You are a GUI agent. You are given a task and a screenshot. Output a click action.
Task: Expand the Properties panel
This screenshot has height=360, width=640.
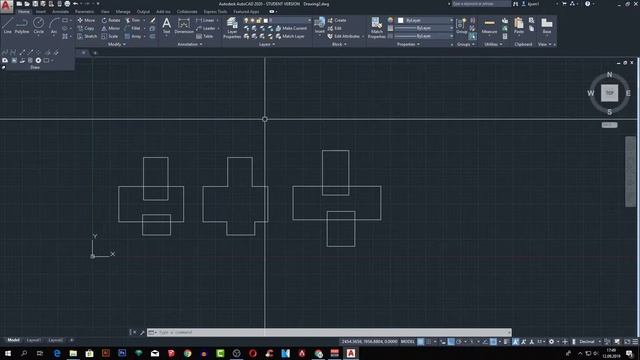tap(408, 44)
